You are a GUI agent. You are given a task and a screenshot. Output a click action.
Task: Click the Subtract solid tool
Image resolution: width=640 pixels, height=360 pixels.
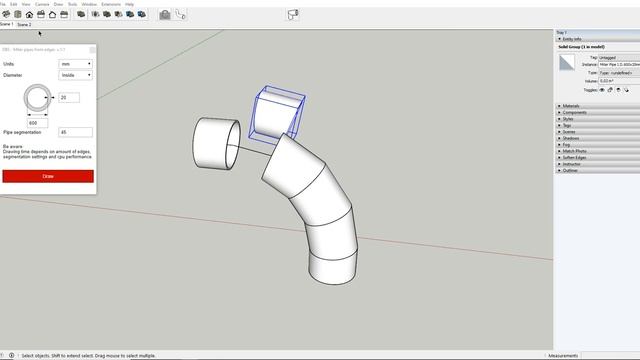click(x=118, y=15)
